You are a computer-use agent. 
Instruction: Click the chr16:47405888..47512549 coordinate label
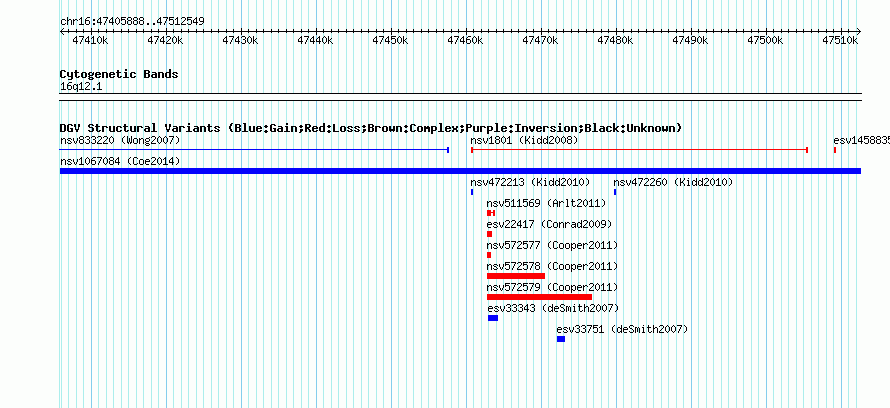click(x=132, y=22)
